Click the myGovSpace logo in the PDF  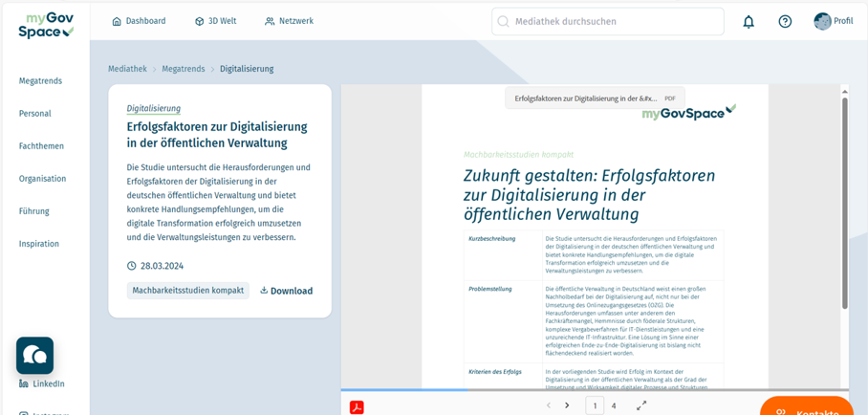[689, 113]
